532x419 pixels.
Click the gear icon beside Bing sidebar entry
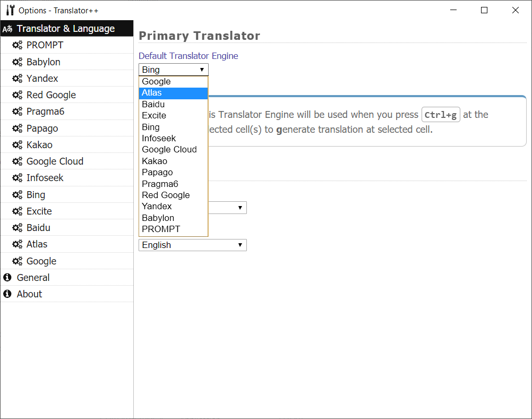point(18,194)
